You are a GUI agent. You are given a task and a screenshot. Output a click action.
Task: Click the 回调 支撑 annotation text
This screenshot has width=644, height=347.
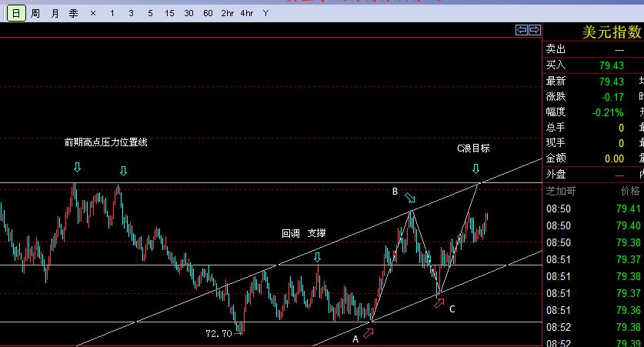(304, 233)
